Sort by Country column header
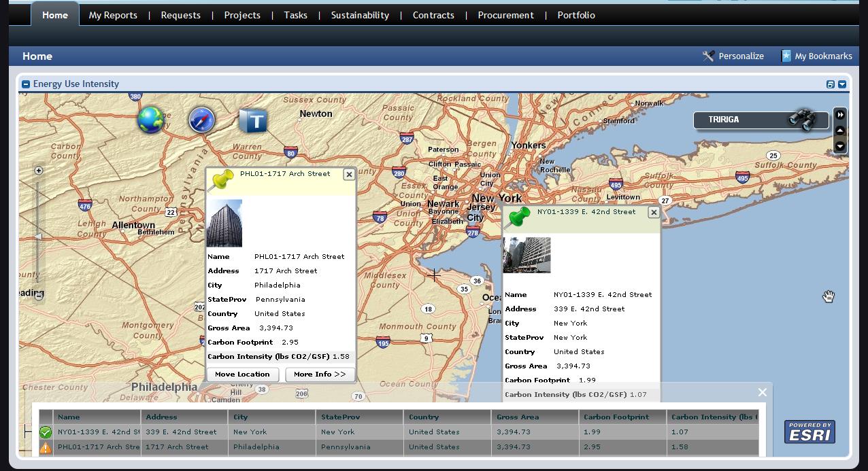 coord(448,417)
